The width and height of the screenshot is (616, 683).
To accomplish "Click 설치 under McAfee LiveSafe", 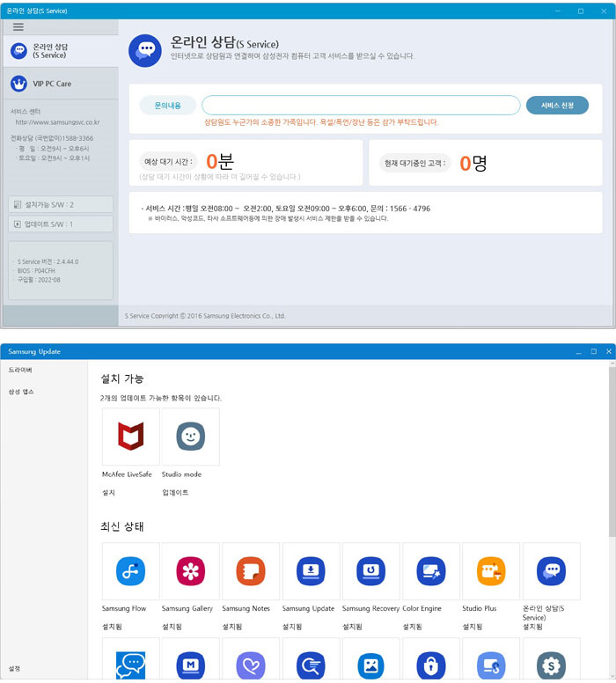I will coord(108,493).
